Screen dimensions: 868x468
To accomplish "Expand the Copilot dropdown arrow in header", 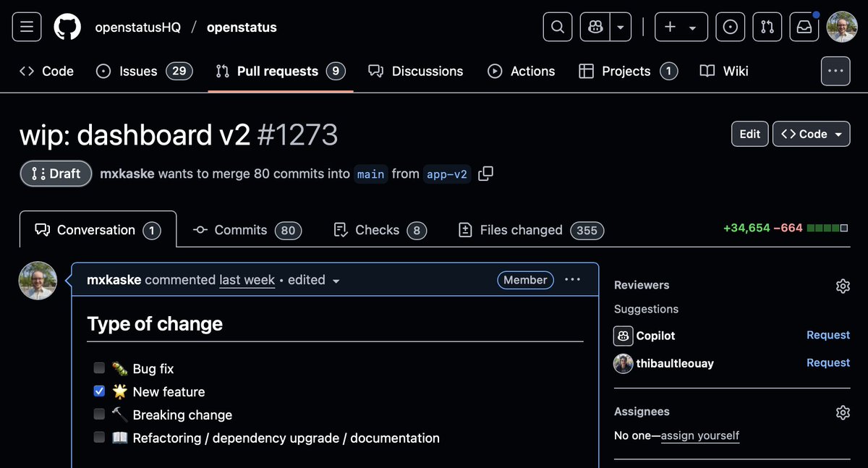I will 621,27.
